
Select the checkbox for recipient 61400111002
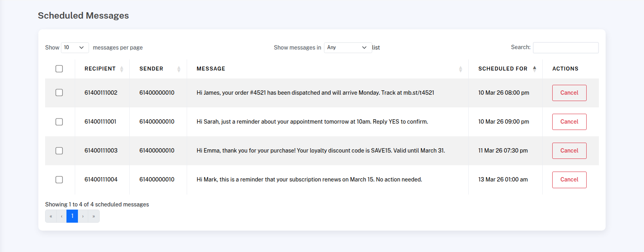point(59,93)
